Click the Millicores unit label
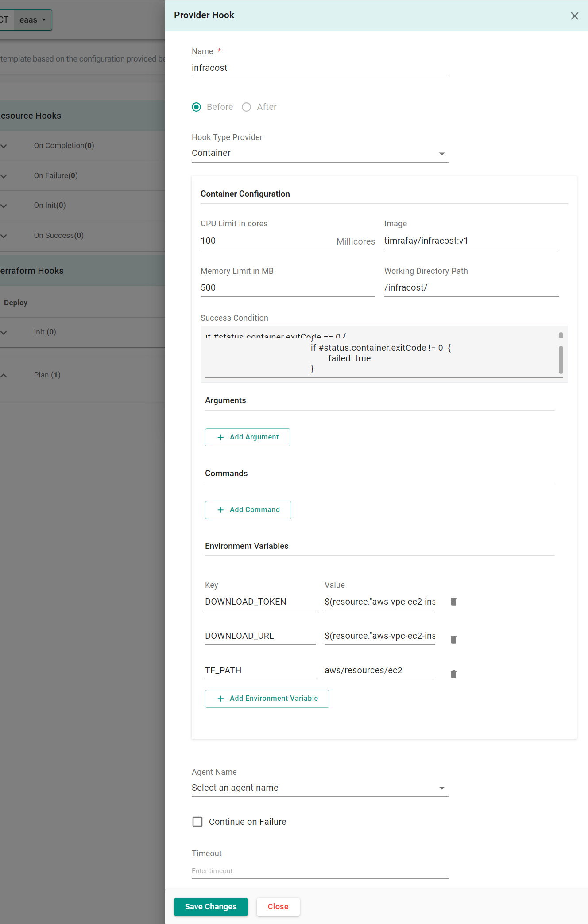The image size is (588, 924). tap(356, 241)
